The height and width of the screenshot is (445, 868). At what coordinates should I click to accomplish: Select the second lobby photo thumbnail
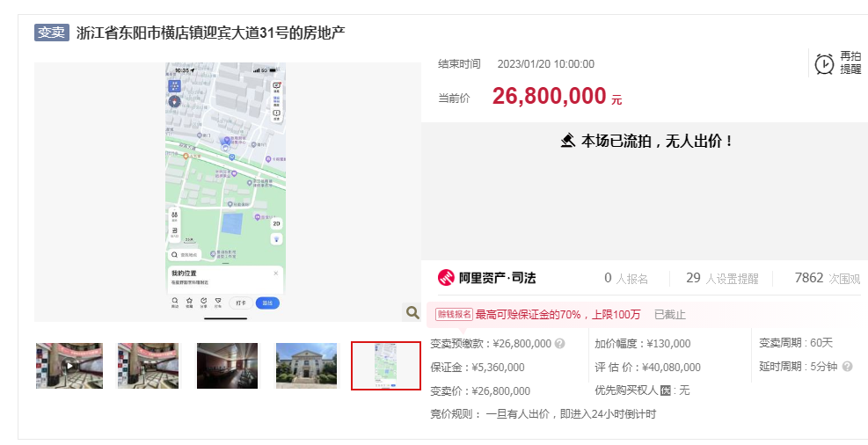[x=148, y=366]
